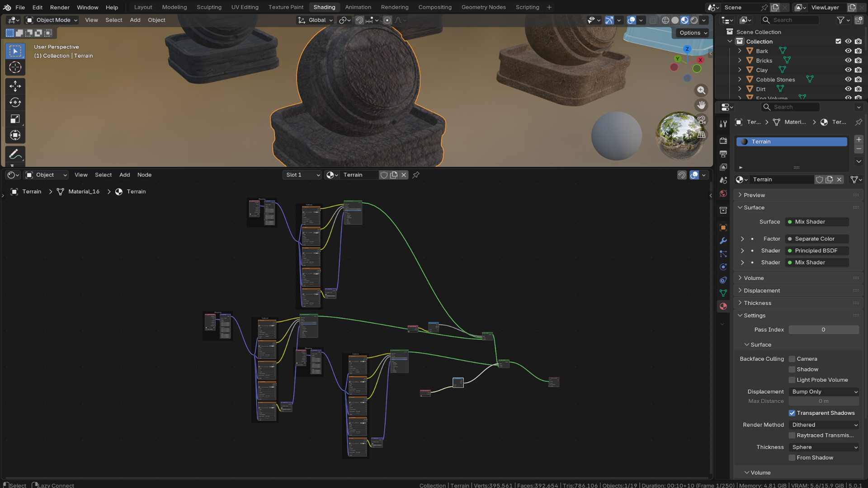
Task: Open the Render menu
Action: pos(60,7)
